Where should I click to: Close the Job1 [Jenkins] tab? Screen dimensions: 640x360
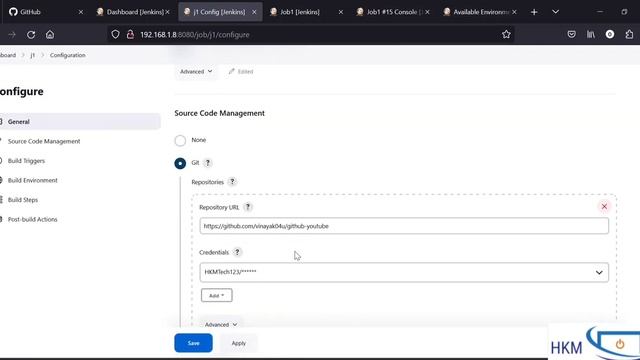pyautogui.click(x=340, y=12)
